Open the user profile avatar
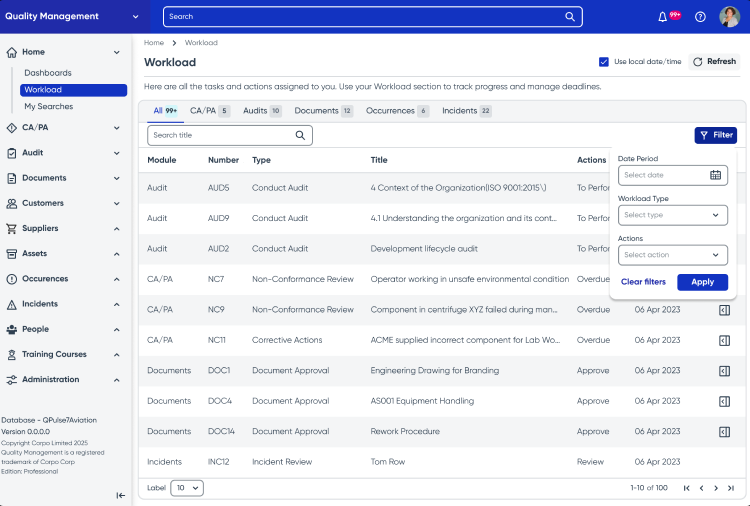 (729, 17)
